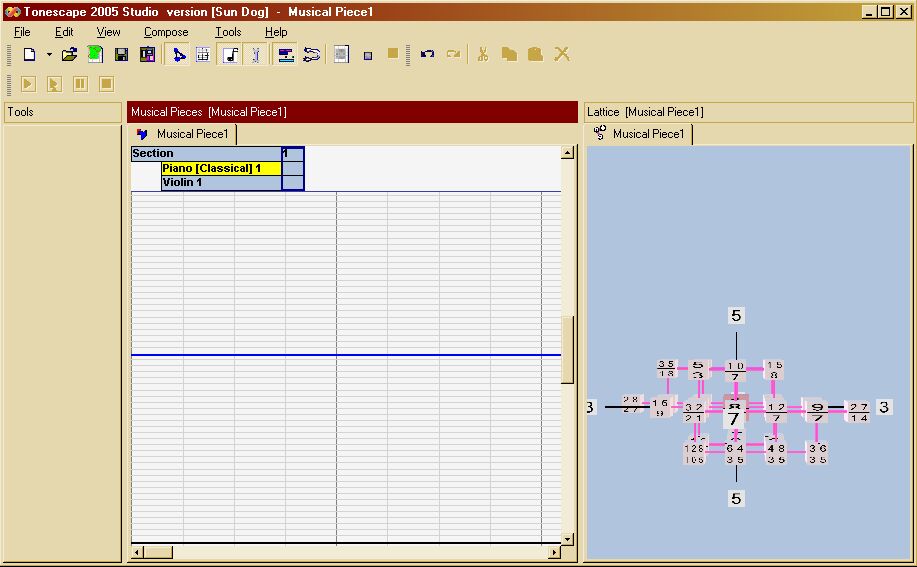
Task: Click the green document icon in the toolbar
Action: (95, 55)
